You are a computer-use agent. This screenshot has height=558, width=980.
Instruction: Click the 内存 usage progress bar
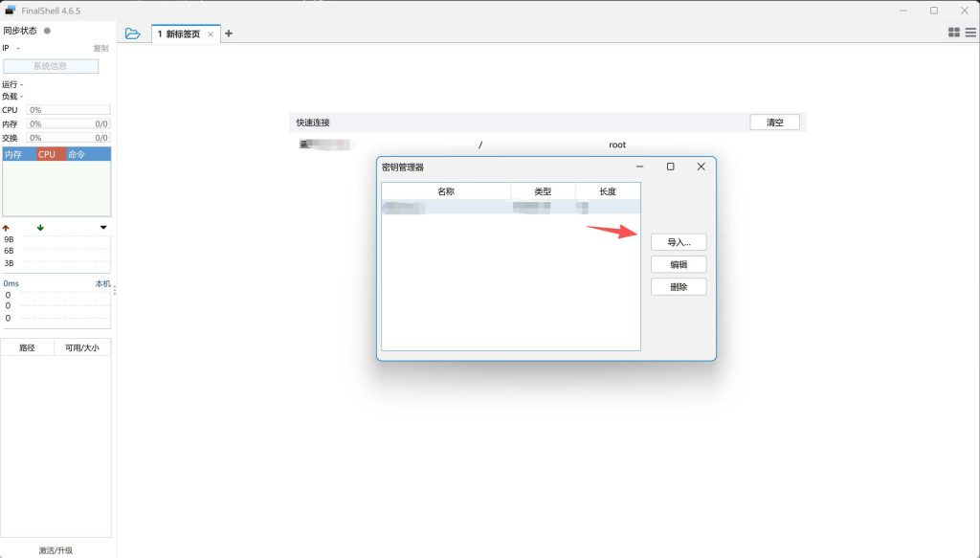(x=68, y=123)
